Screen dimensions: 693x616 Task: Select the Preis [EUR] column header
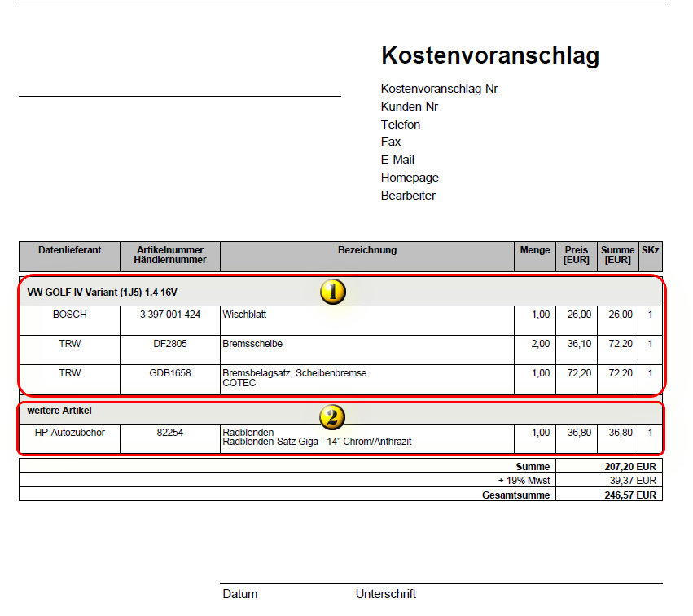[x=577, y=255]
